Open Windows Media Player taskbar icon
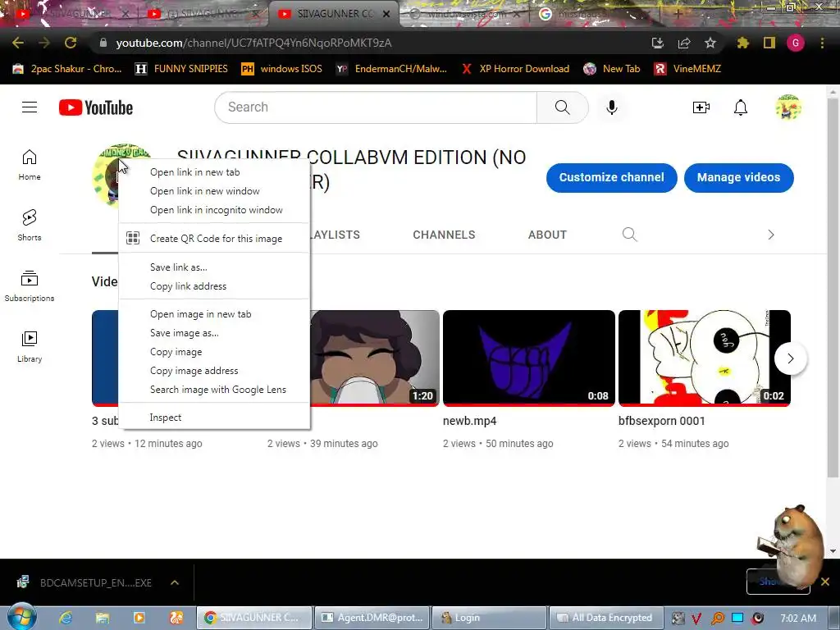The width and height of the screenshot is (840, 630). [139, 618]
